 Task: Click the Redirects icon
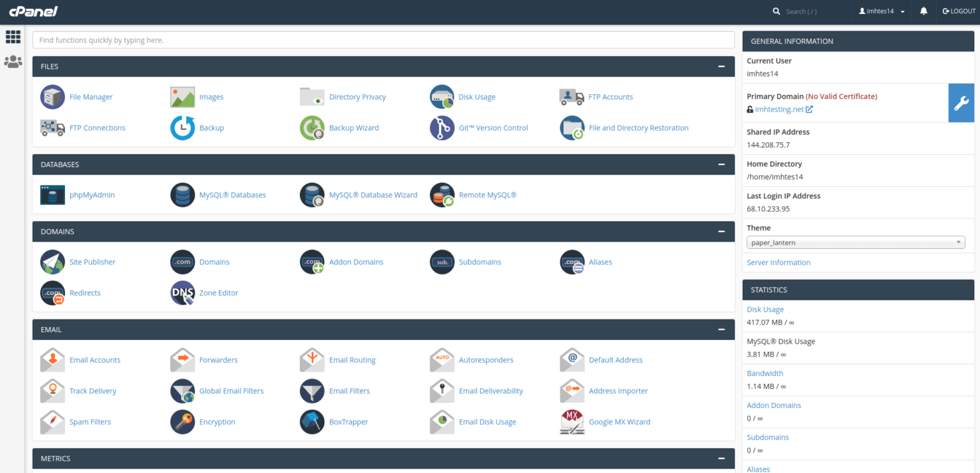coord(52,293)
